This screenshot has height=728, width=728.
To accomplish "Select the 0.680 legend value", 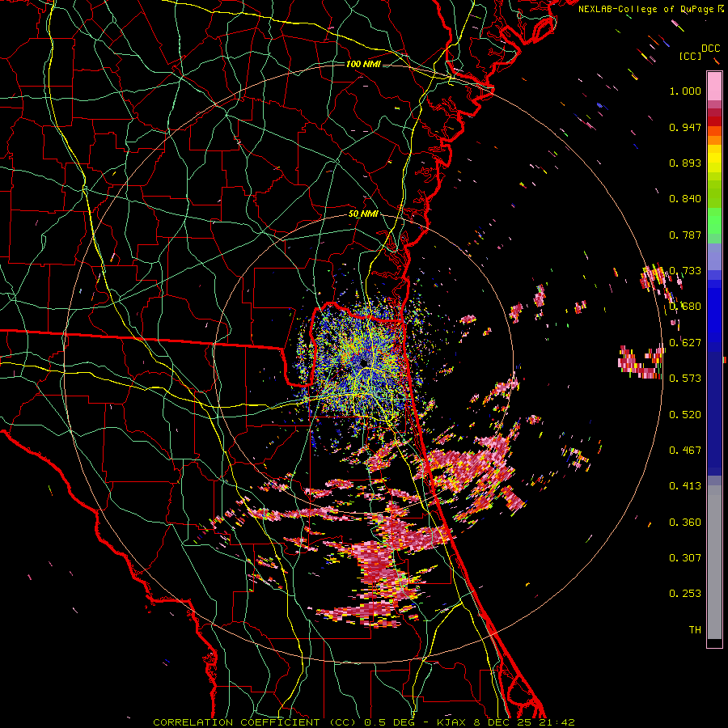I will 685,307.
